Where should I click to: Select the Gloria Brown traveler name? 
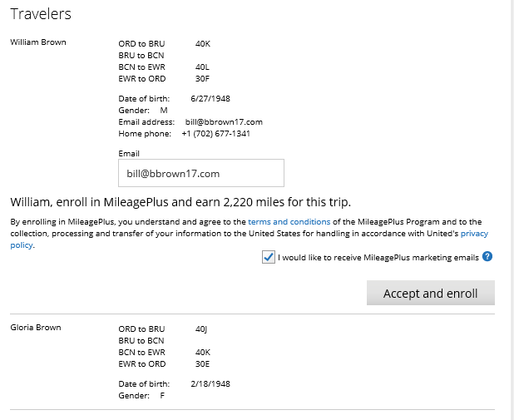coord(36,328)
